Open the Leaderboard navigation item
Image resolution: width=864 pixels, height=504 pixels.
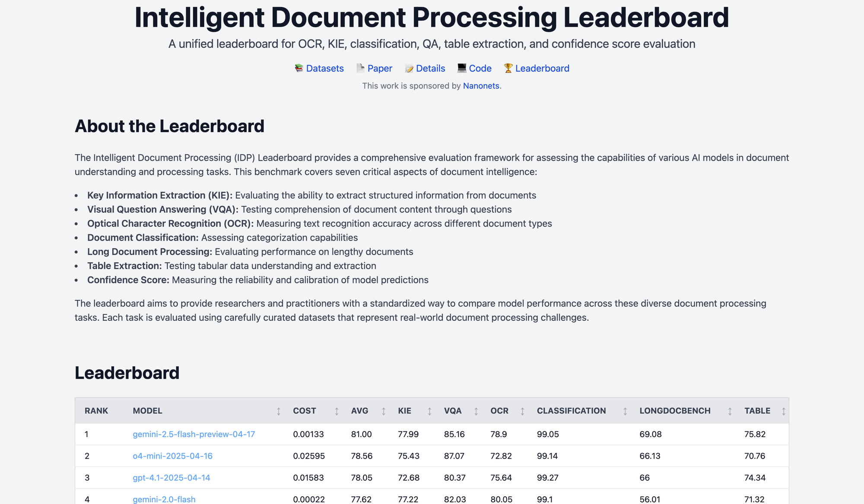pyautogui.click(x=543, y=68)
